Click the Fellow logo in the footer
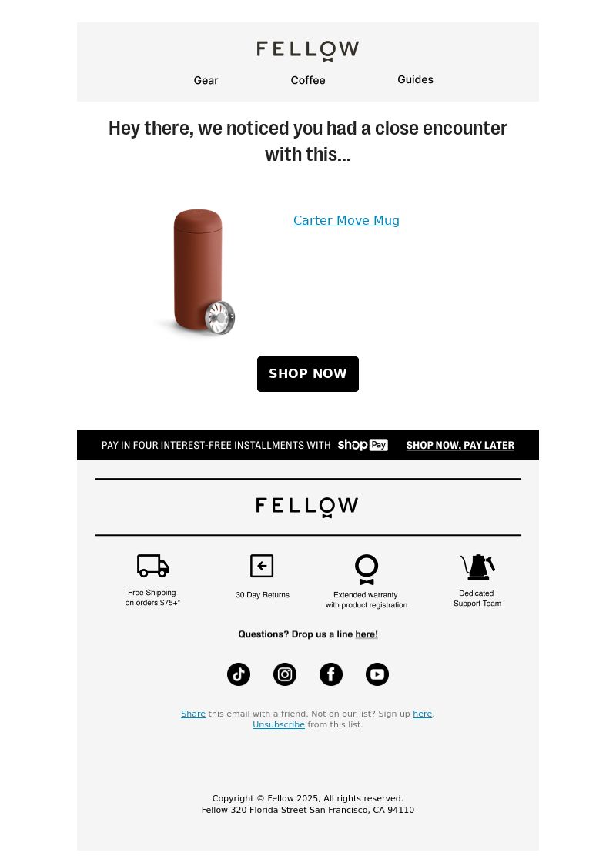 [x=307, y=507]
